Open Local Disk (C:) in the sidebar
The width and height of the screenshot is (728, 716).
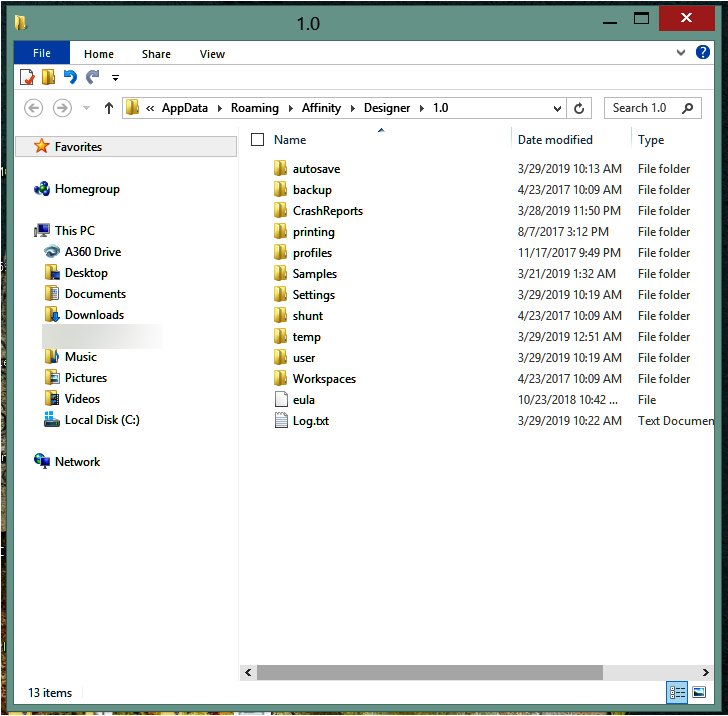tap(102, 420)
